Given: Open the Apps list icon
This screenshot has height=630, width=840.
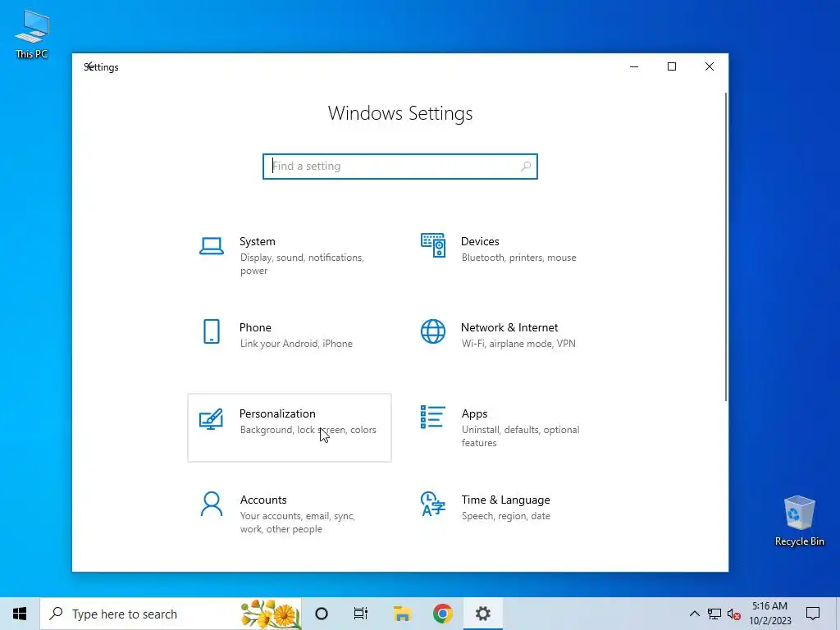Looking at the screenshot, I should click(433, 418).
